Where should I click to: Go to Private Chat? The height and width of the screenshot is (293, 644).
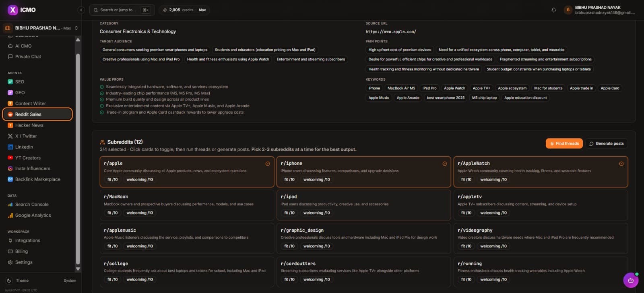[28, 56]
